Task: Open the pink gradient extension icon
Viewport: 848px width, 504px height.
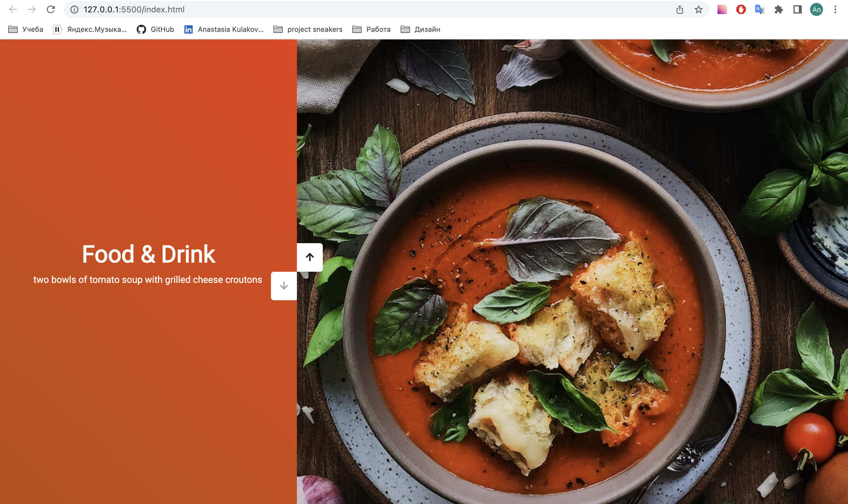Action: pyautogui.click(x=722, y=9)
